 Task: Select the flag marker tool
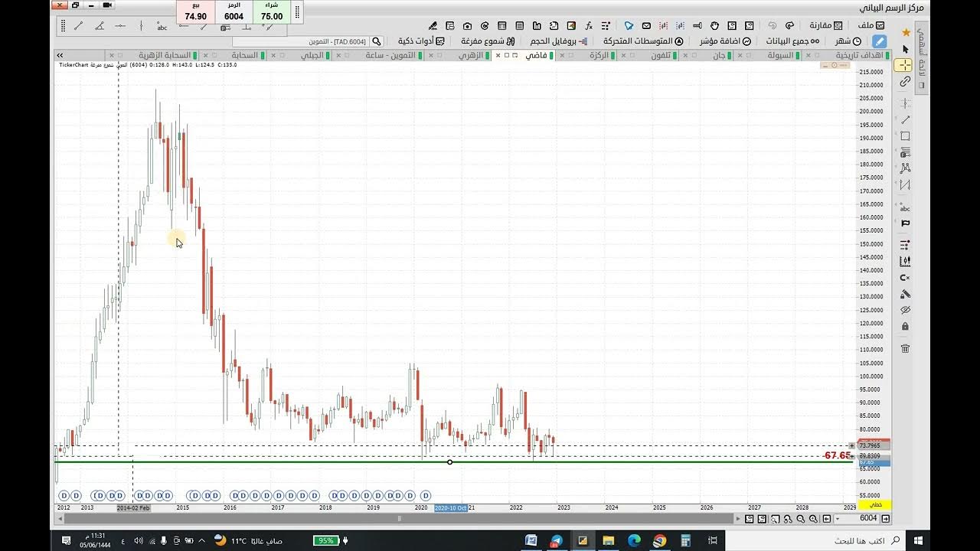(x=905, y=223)
